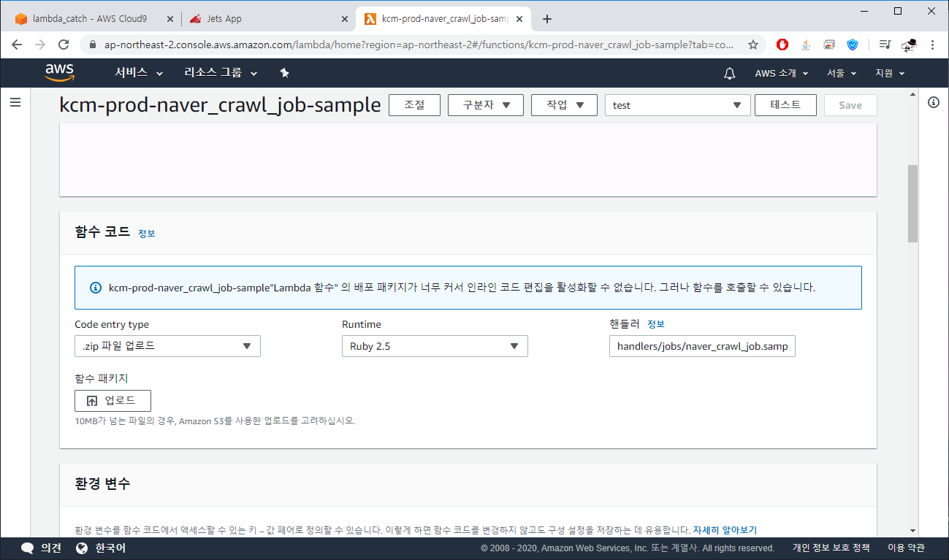Viewport: 949px width, 560px height.
Task: Open the test event dropdown
Action: 678,105
